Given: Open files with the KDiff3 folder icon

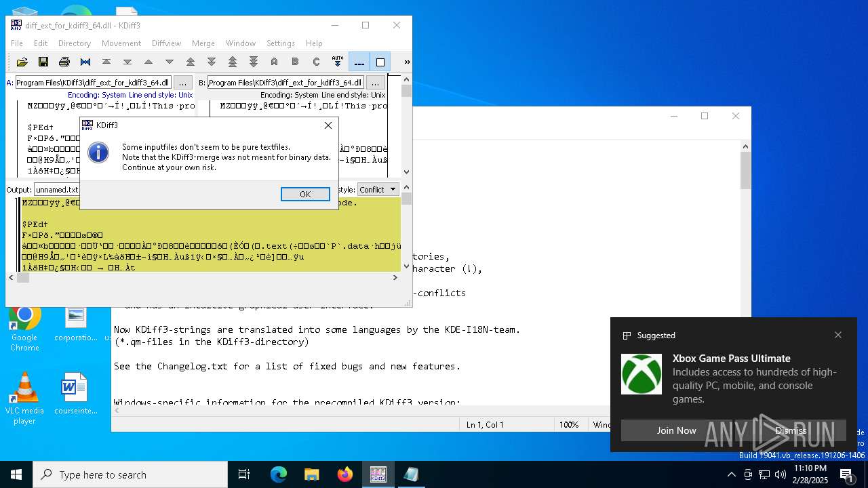Looking at the screenshot, I should (x=22, y=62).
